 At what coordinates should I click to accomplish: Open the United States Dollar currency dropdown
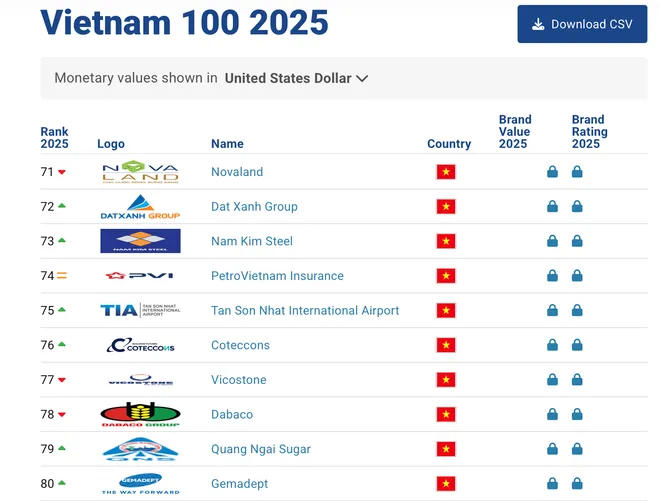(296, 78)
